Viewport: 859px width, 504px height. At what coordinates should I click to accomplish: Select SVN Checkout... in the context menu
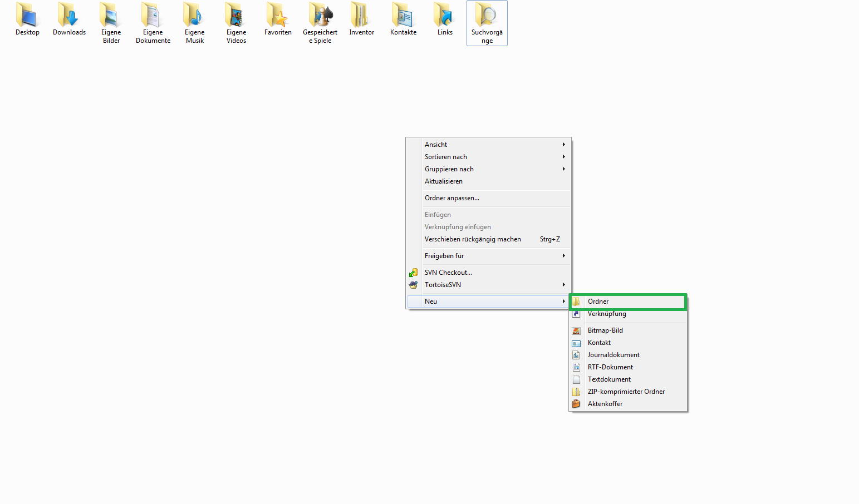(448, 273)
